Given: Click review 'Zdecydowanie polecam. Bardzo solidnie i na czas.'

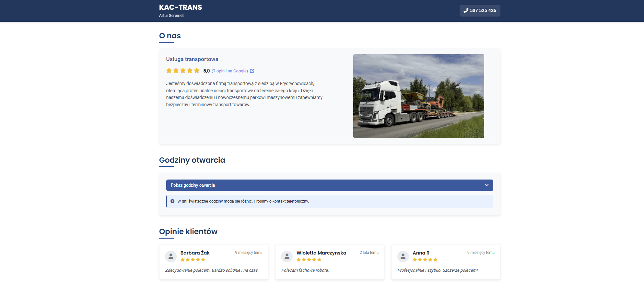Looking at the screenshot, I should point(212,270).
